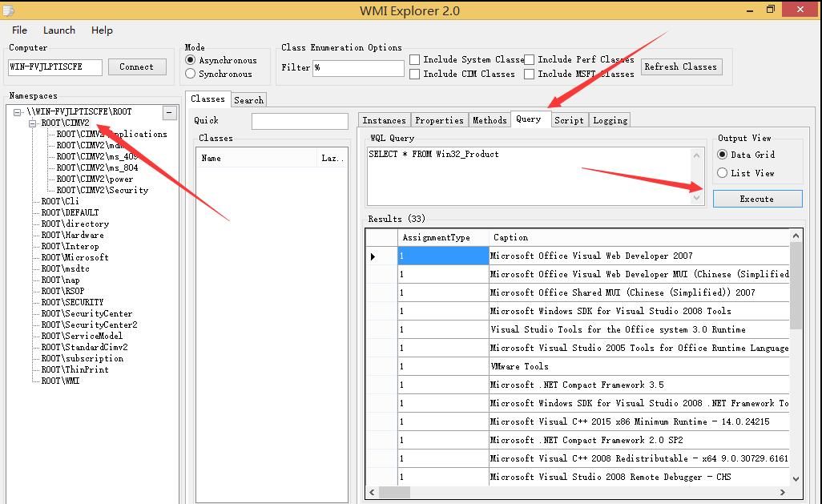Sort classes by Laz.. column header
This screenshot has width=822, height=504.
[332, 158]
